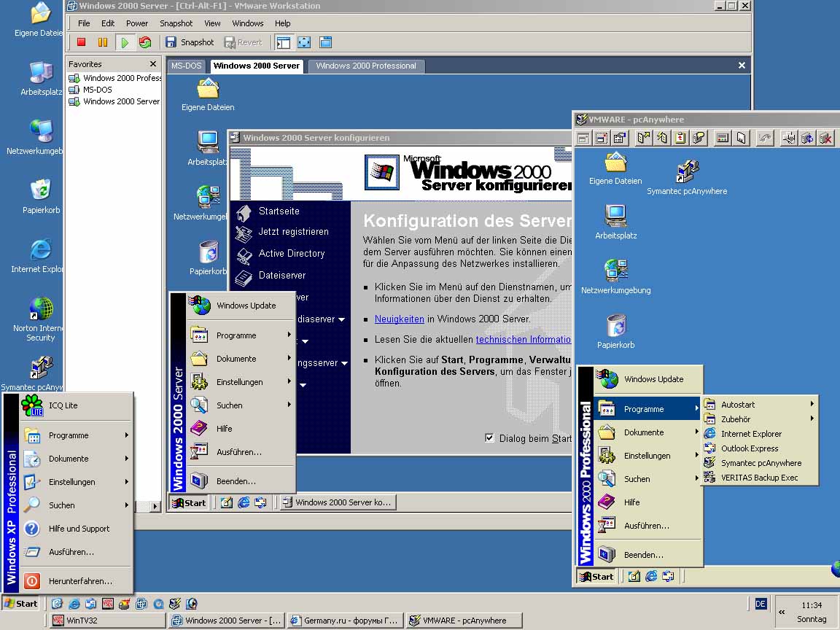Click the end session icon in pcAnywhere toolbar

point(825,139)
